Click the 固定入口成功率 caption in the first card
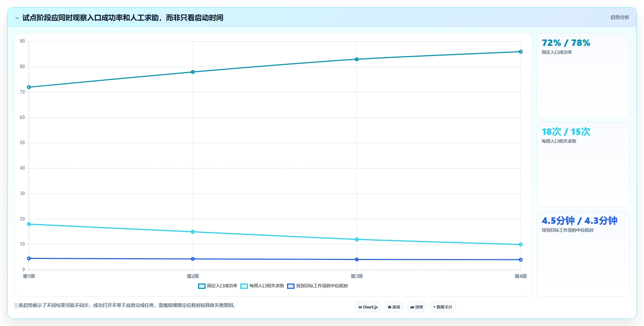This screenshot has height=326, width=644. point(557,52)
